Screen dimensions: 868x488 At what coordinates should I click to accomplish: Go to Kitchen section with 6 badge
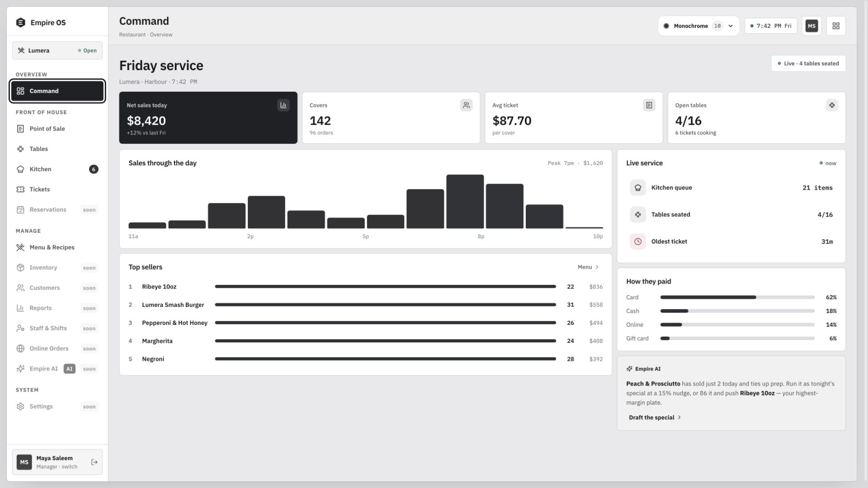pos(57,169)
